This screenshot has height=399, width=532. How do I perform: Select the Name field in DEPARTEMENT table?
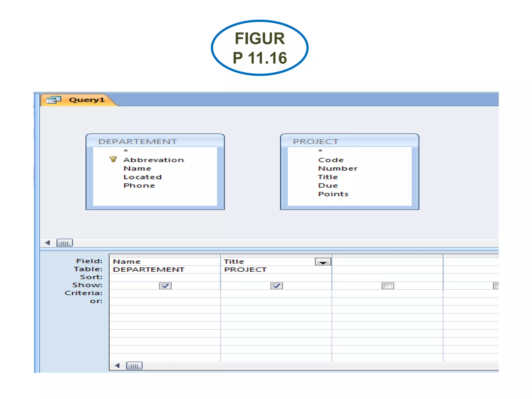pos(137,168)
